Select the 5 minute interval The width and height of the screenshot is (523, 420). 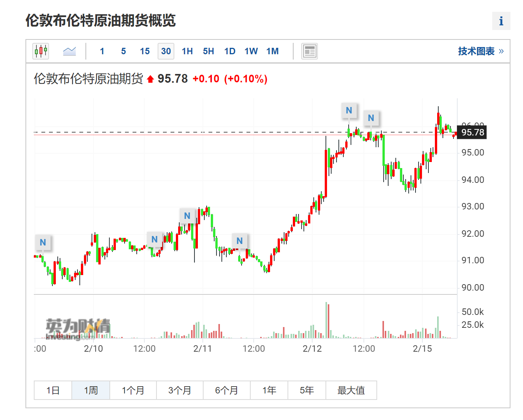tap(123, 51)
